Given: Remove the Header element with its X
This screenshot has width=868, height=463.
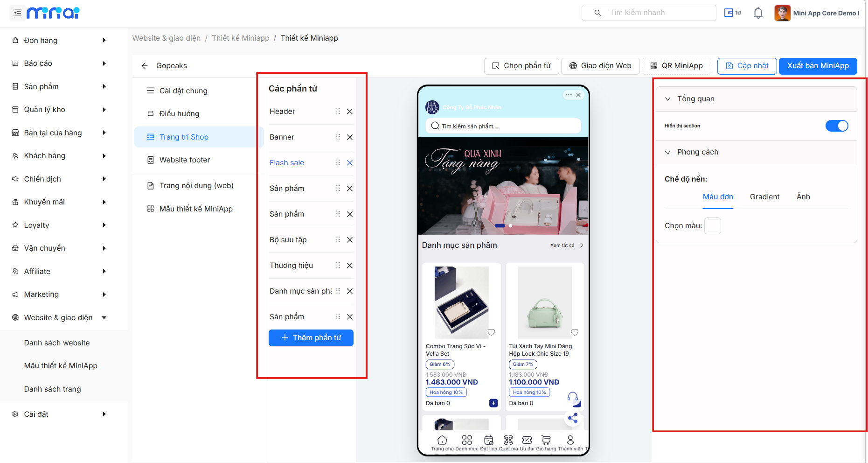Looking at the screenshot, I should [x=350, y=112].
